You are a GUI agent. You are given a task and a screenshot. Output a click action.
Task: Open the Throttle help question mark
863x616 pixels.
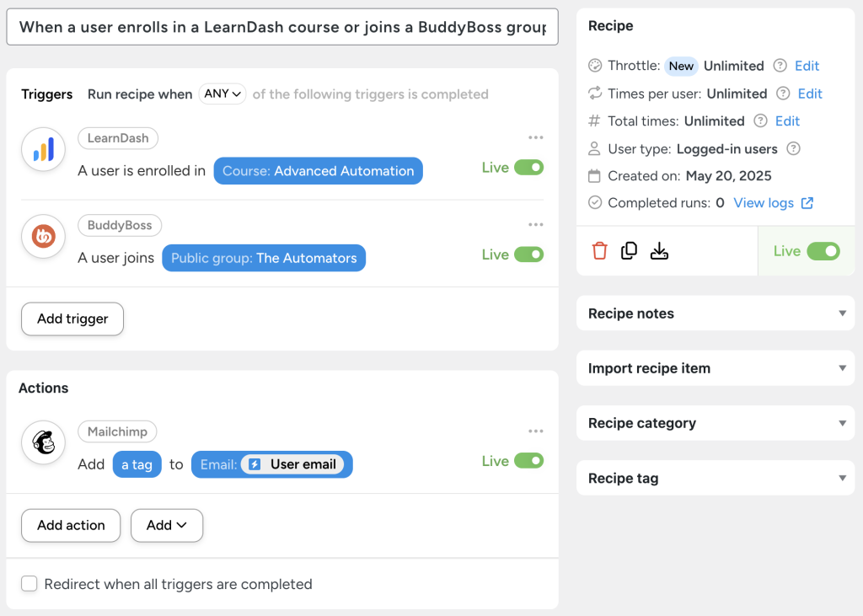[x=782, y=66]
